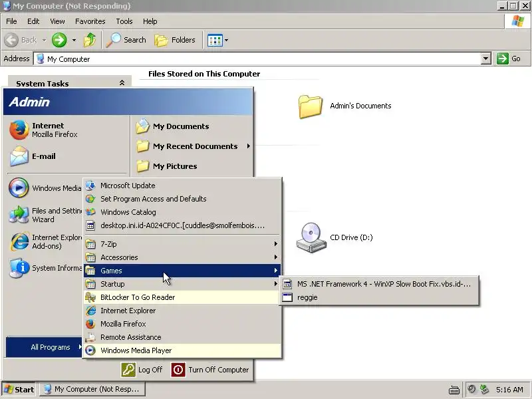
Task: Open the Search toolbar button
Action: (x=126, y=40)
